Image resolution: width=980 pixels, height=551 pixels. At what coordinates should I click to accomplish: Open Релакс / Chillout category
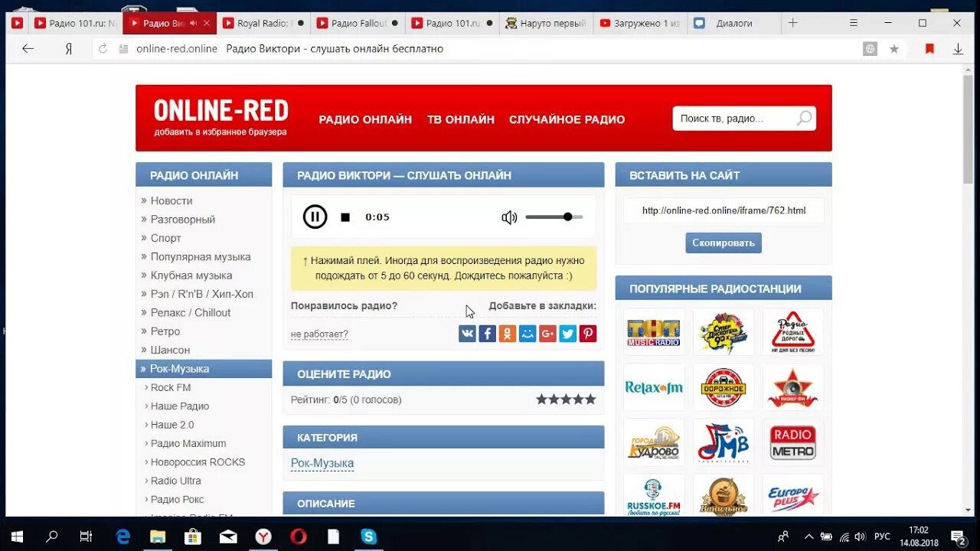point(191,313)
